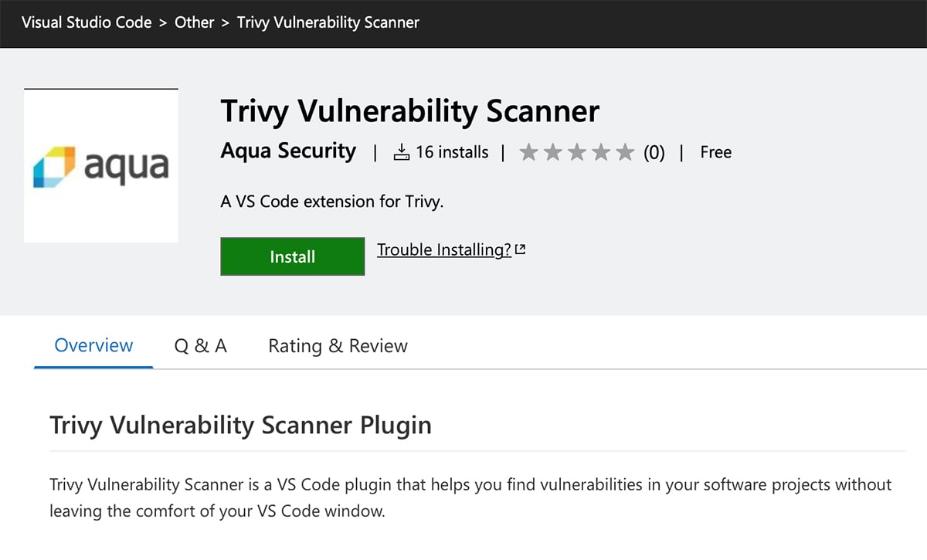Click Trivy Vulnerability Scanner breadcrumb item
Viewport: 927px width, 560px height.
(x=328, y=22)
